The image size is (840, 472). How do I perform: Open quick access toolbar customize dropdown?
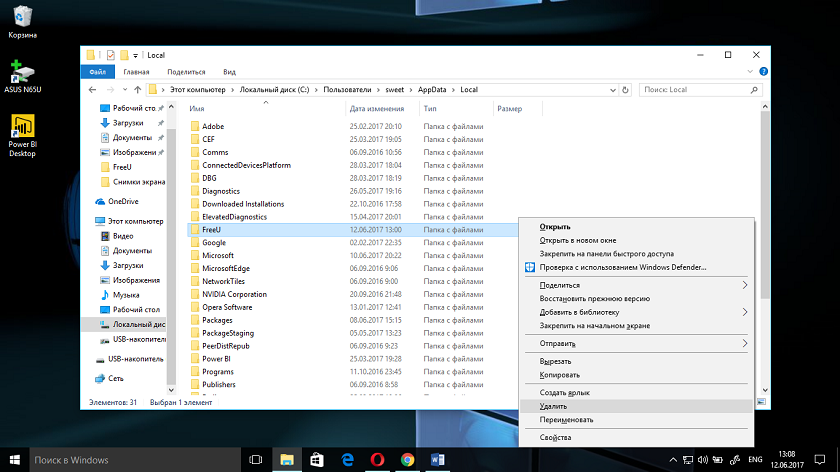coord(136,55)
